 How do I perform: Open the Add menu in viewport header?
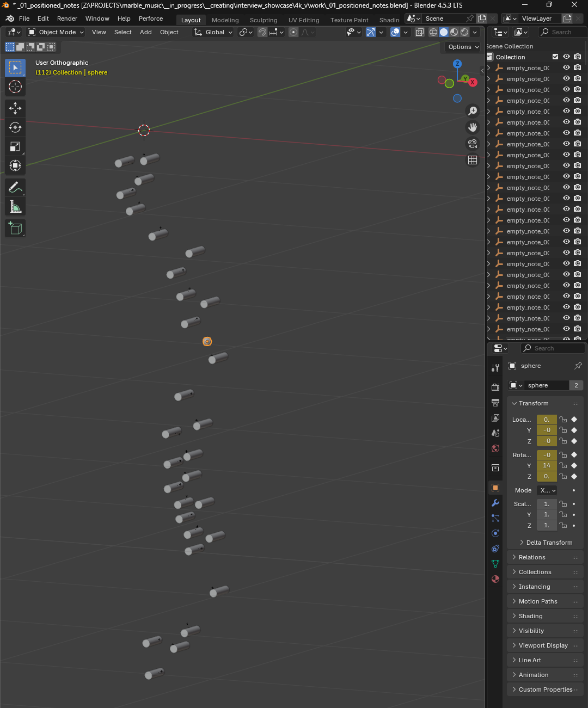pos(145,32)
